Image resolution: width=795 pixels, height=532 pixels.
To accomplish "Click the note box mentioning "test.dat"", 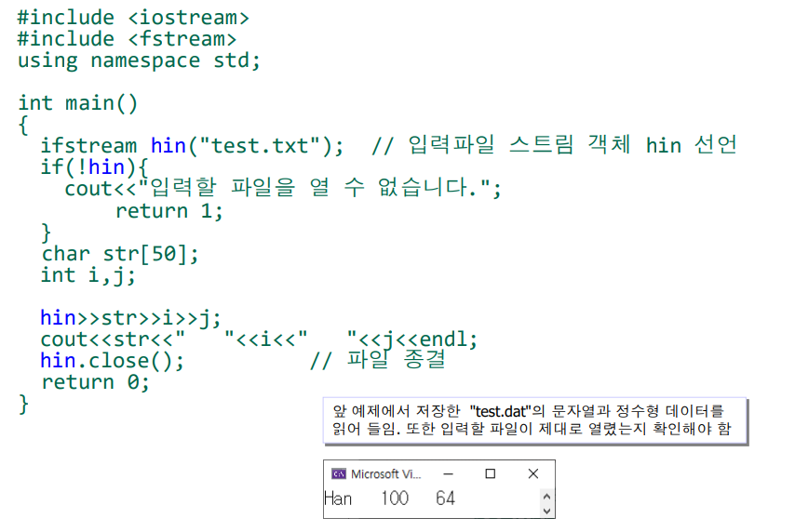I will click(535, 421).
